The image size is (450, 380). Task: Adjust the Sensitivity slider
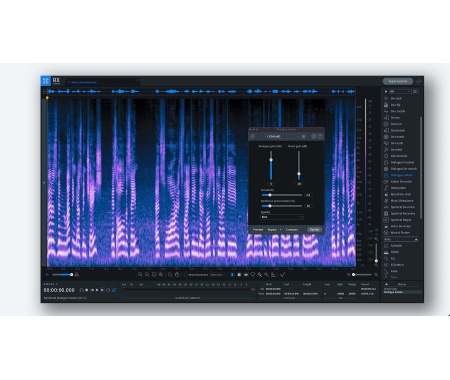pyautogui.click(x=282, y=195)
